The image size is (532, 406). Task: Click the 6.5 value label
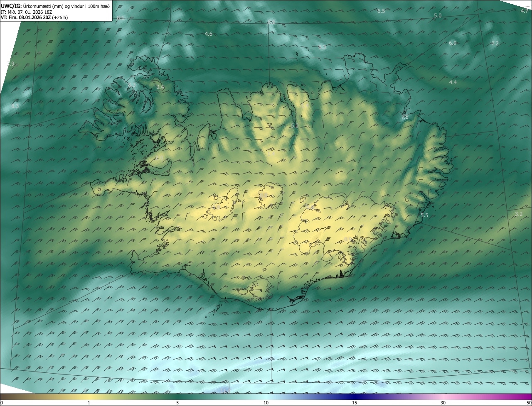[x=381, y=11]
